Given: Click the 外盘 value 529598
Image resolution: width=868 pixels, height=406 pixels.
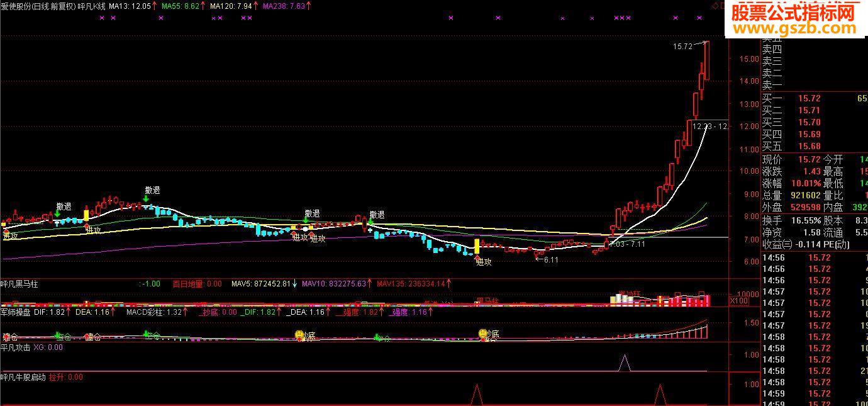Looking at the screenshot, I should point(806,207).
